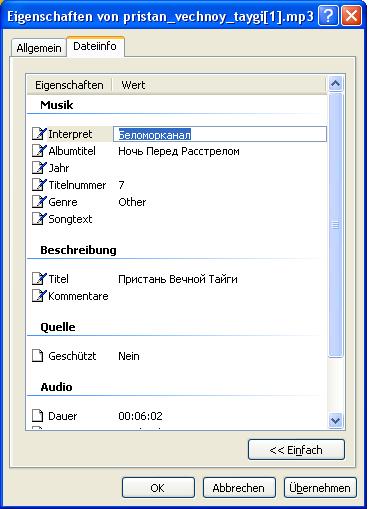Collapse view with the << Einfach button
The width and height of the screenshot is (377, 509).
296,450
